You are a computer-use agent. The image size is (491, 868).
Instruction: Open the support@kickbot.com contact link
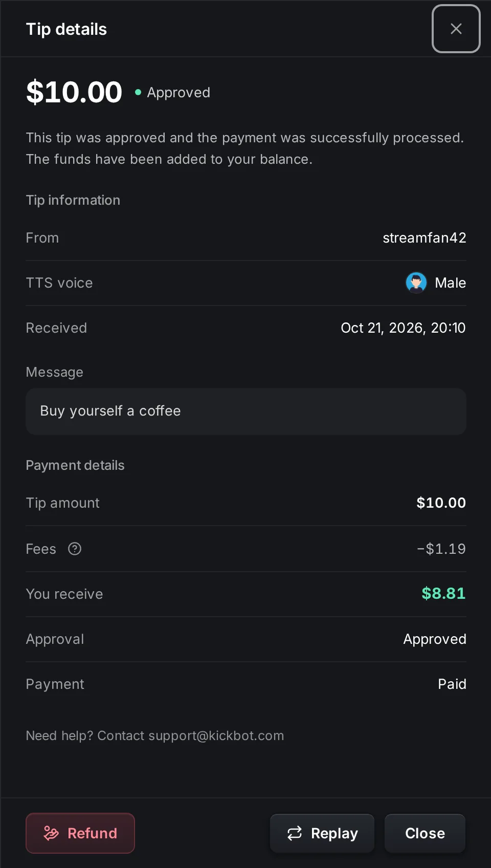[x=216, y=735]
